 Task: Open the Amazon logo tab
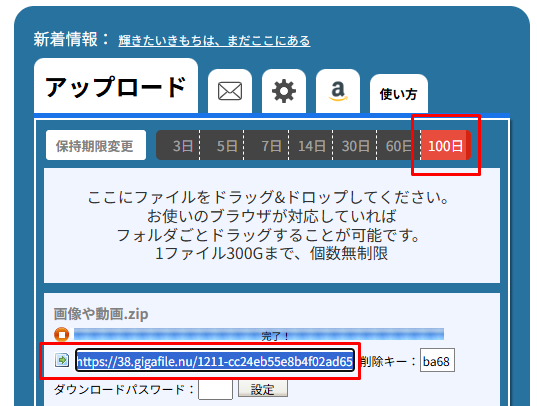coord(338,91)
